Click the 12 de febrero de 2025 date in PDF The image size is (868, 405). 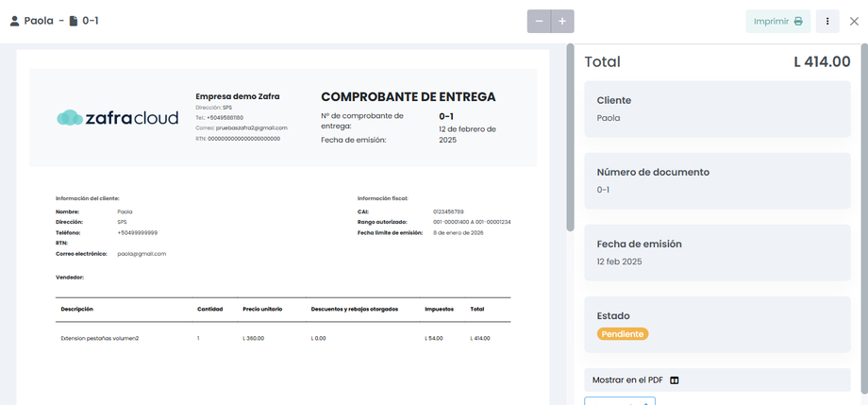pos(468,135)
